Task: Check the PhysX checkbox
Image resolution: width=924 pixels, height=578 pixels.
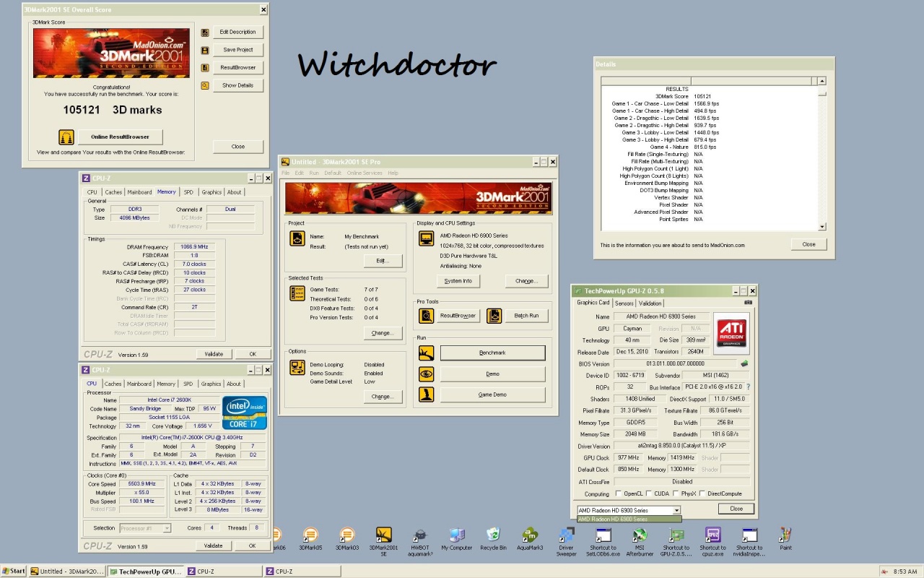Action: click(x=676, y=493)
